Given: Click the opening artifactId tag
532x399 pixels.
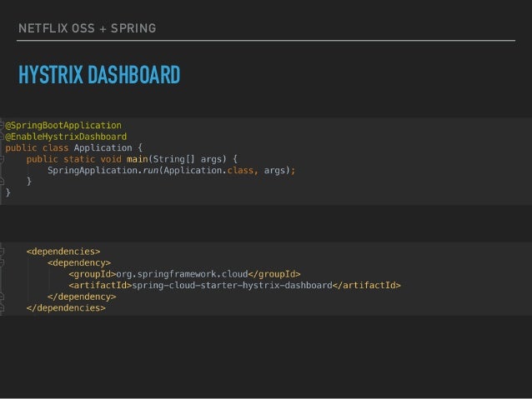Looking at the screenshot, I should [x=100, y=286].
